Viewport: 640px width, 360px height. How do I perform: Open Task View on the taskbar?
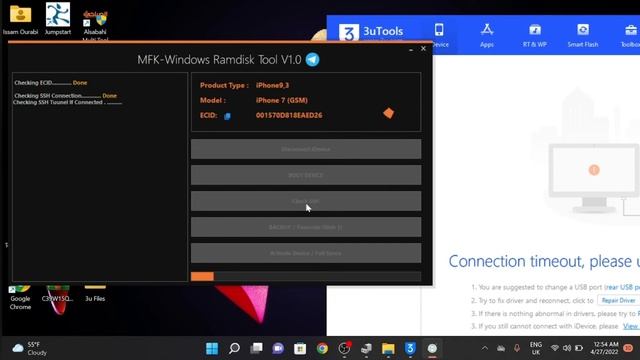point(256,348)
